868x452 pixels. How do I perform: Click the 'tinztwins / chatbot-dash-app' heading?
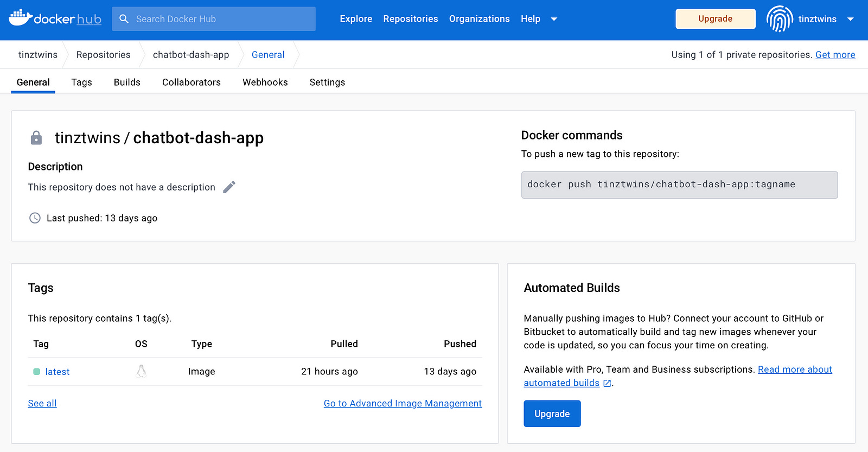coord(159,138)
